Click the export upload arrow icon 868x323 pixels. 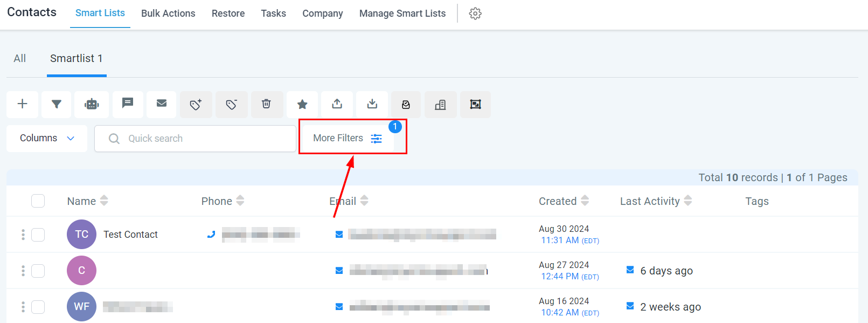coord(337,104)
